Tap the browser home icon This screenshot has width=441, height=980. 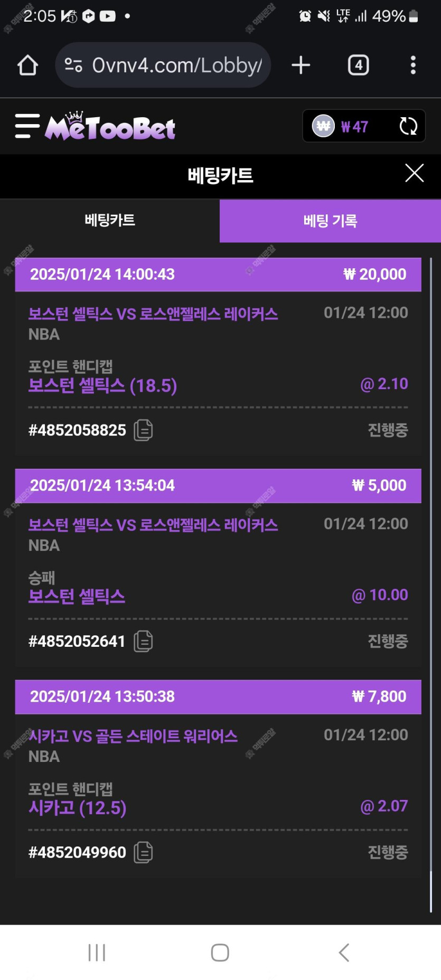pos(27,65)
